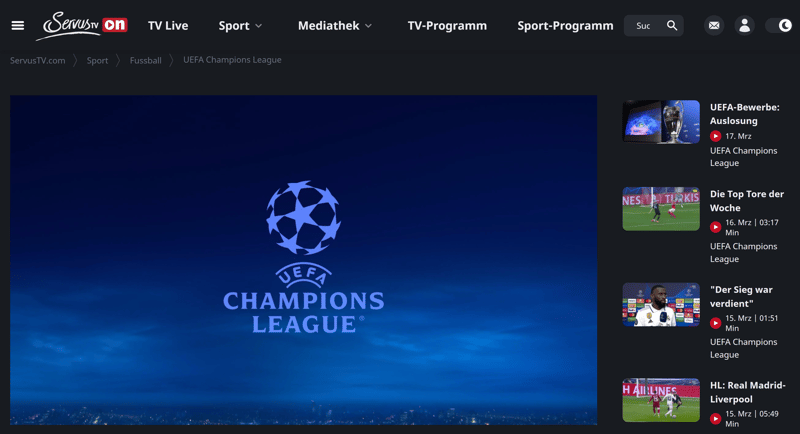Open the hamburger menu
The height and width of the screenshot is (434, 800).
pos(18,25)
